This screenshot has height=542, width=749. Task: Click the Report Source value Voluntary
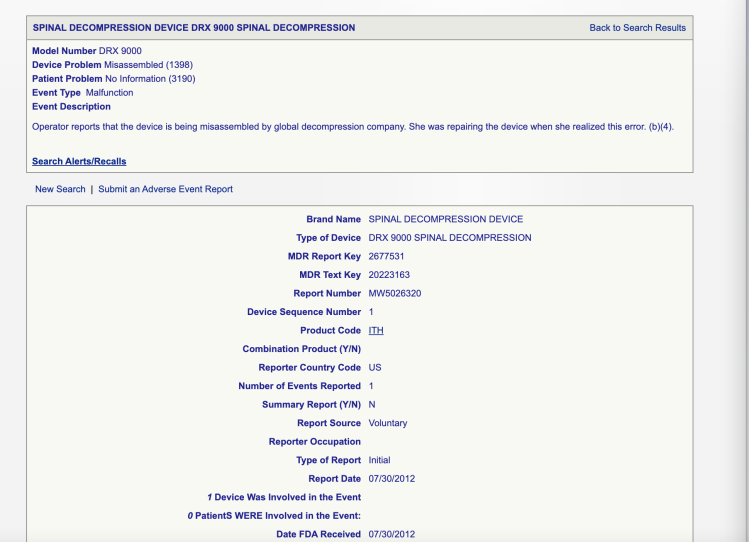click(x=388, y=423)
